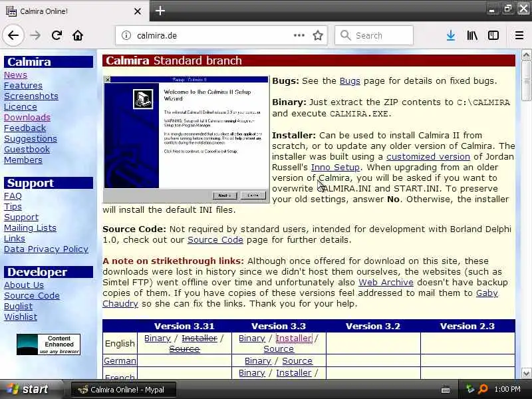Open the Wishlist link
532x399 pixels.
21,317
